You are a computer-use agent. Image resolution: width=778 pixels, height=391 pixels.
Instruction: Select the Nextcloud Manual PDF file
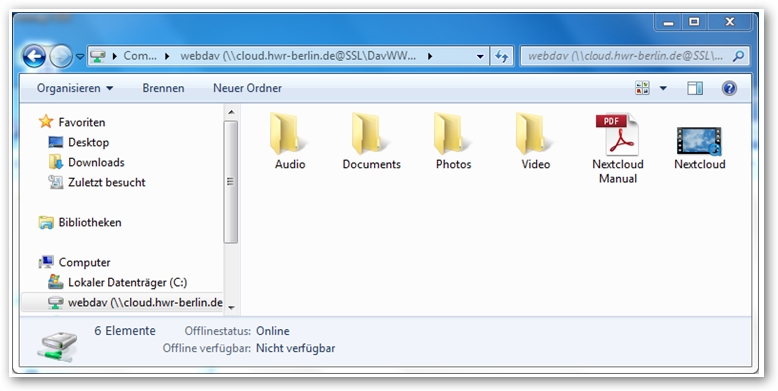pyautogui.click(x=617, y=149)
